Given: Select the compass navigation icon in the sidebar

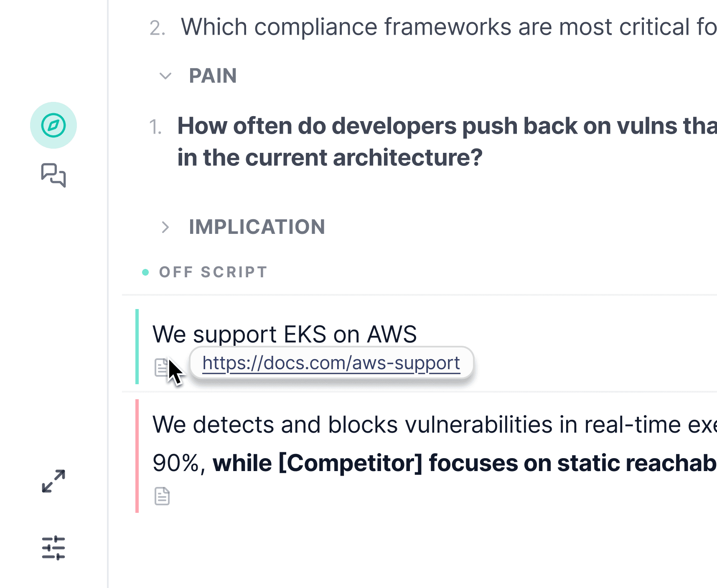Looking at the screenshot, I should point(53,125).
